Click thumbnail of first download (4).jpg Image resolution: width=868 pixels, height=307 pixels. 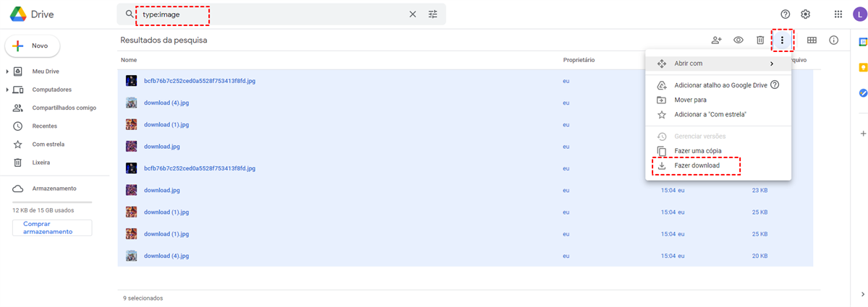[x=132, y=103]
